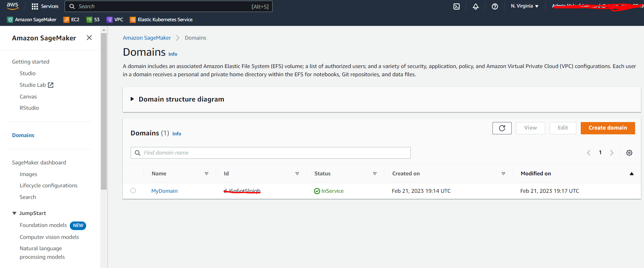Click the InService status text

[332, 191]
